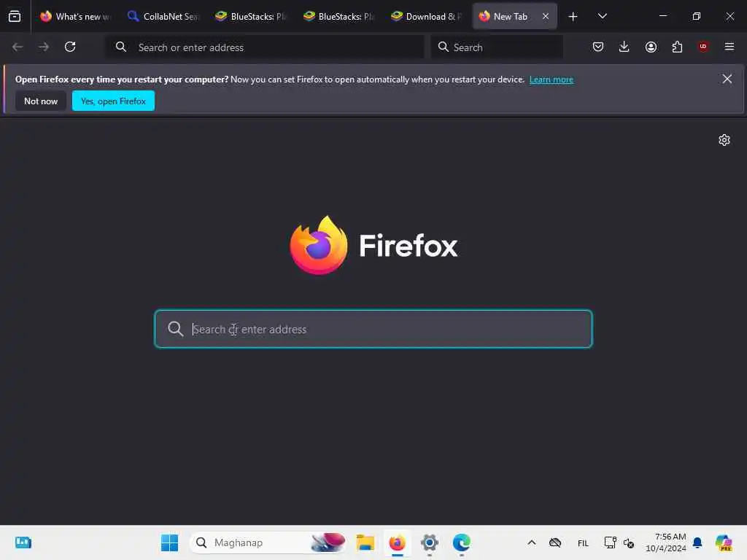This screenshot has height=560, width=747.
Task: Click Yes, open Firefox button
Action: pyautogui.click(x=113, y=101)
